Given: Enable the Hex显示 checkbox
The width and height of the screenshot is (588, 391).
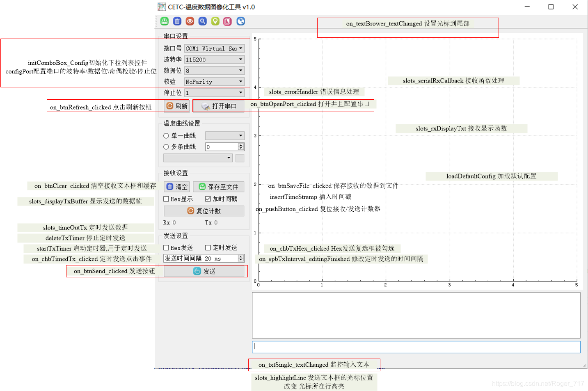Looking at the screenshot, I should 166,199.
